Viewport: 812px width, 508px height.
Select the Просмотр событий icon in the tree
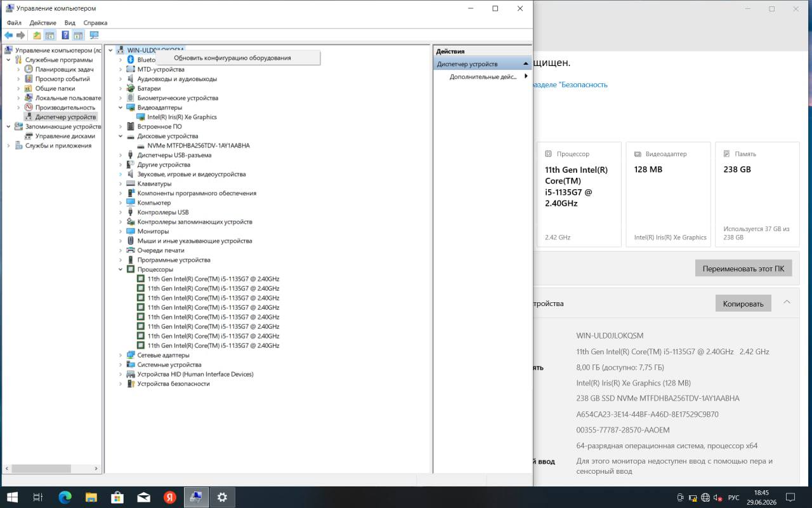29,79
